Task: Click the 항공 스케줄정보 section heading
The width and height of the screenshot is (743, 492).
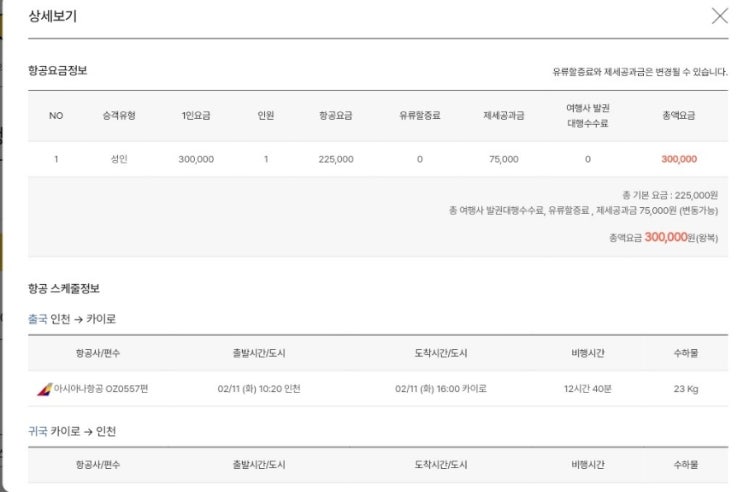Action: coord(64,288)
